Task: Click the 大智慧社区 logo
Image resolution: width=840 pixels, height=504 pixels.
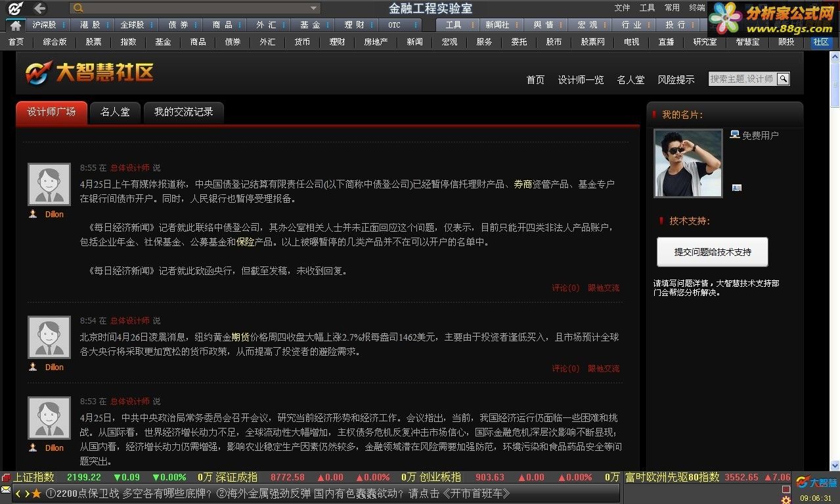Action: [x=90, y=72]
